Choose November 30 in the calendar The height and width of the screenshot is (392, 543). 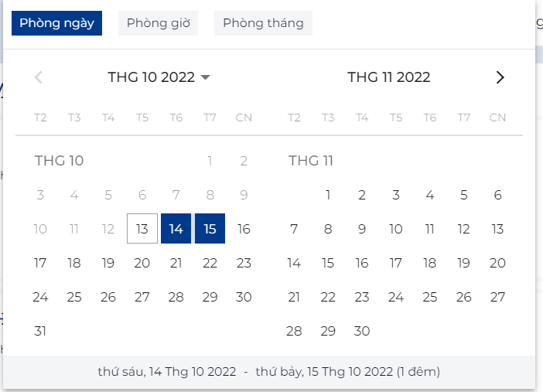[x=362, y=331]
